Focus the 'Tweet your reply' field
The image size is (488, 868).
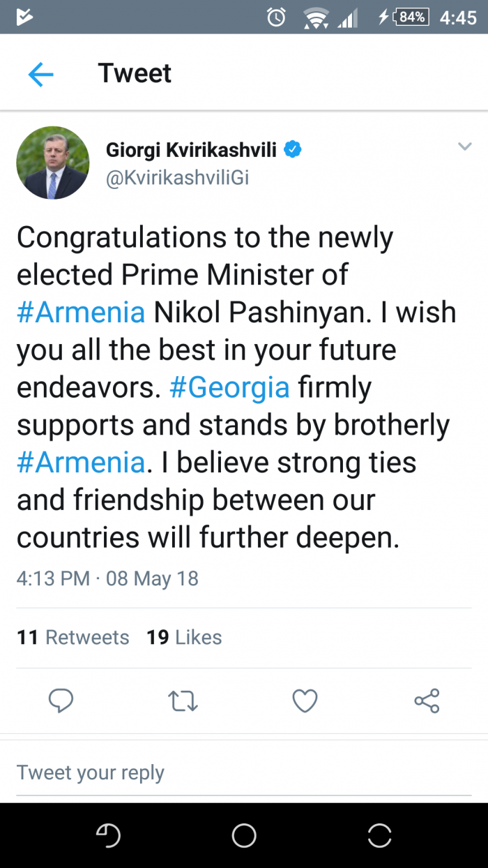point(244,773)
